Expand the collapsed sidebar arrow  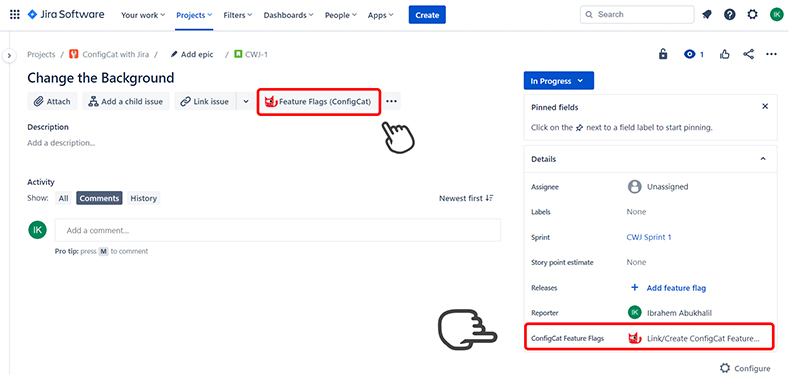(9, 55)
